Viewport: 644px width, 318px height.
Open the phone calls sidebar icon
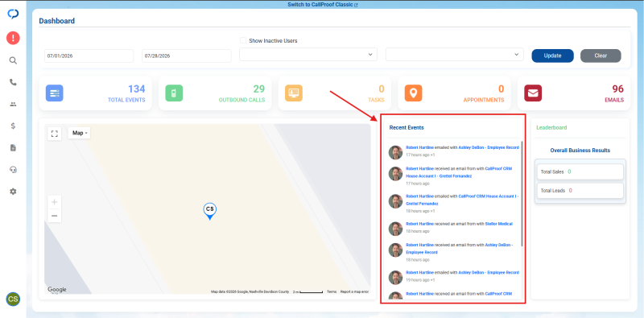13,82
